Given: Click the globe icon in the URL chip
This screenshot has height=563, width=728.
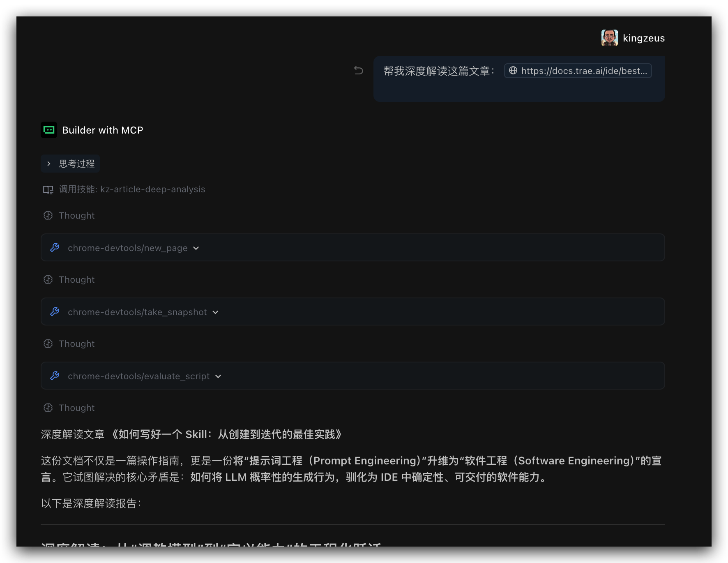Looking at the screenshot, I should pyautogui.click(x=513, y=71).
